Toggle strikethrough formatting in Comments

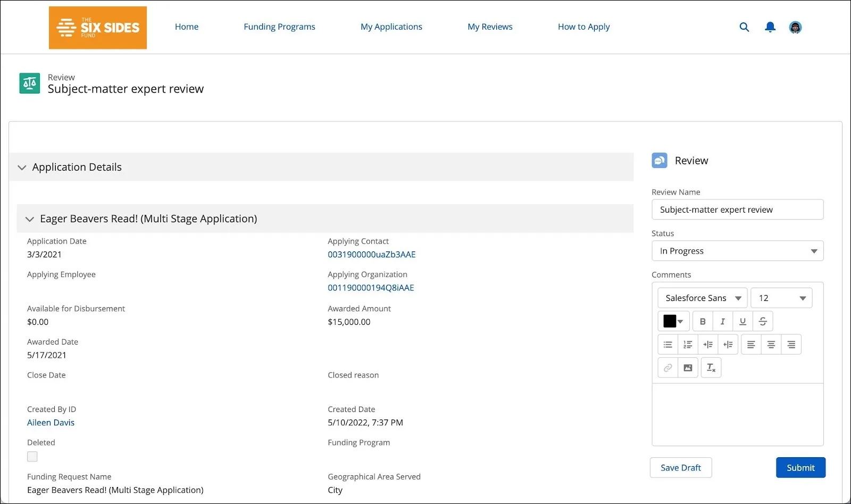coord(763,321)
